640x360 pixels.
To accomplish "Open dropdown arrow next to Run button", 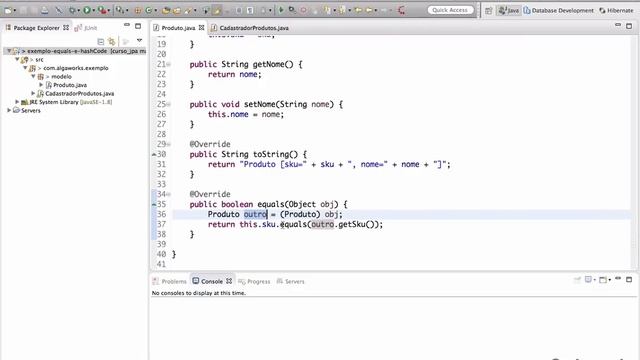I will point(93,11).
